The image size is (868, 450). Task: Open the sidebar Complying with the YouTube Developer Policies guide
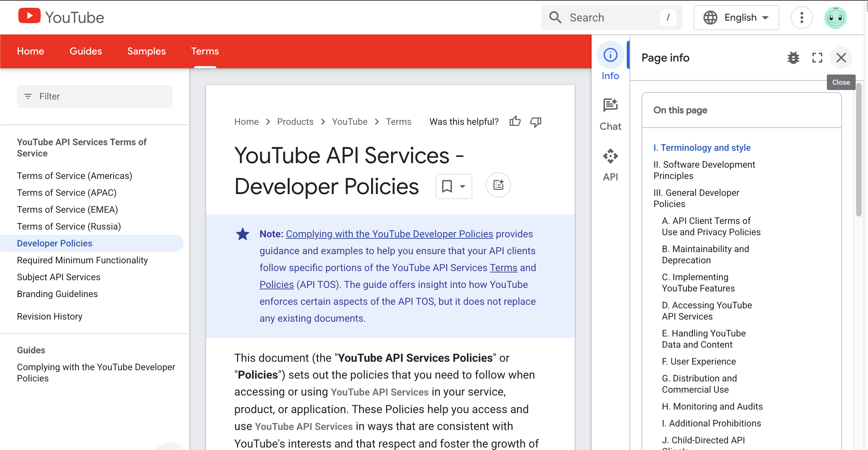click(x=96, y=373)
